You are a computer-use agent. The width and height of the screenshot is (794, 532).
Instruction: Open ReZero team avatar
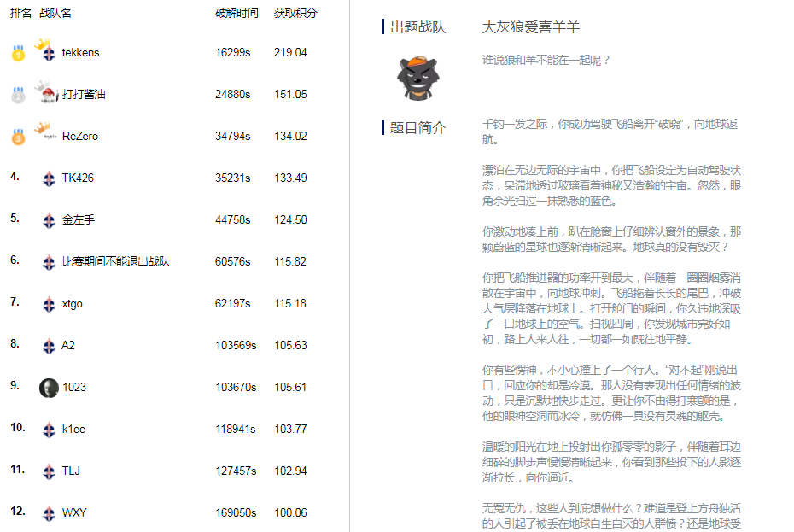pyautogui.click(x=45, y=132)
